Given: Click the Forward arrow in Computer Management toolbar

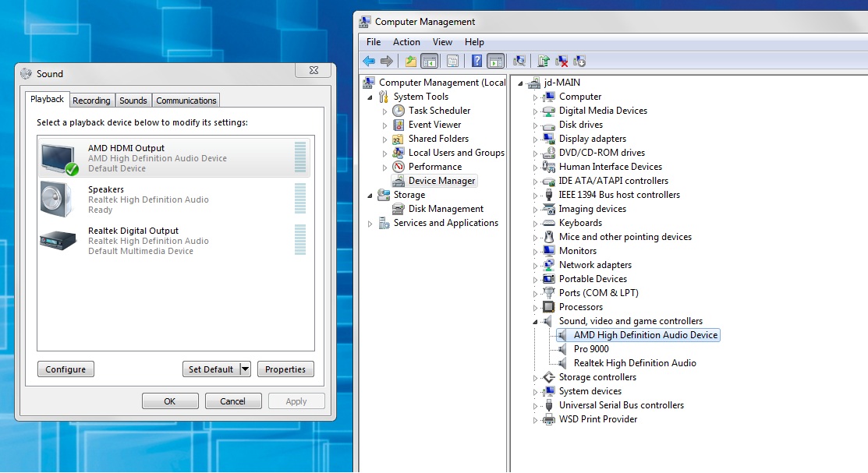Looking at the screenshot, I should point(387,61).
